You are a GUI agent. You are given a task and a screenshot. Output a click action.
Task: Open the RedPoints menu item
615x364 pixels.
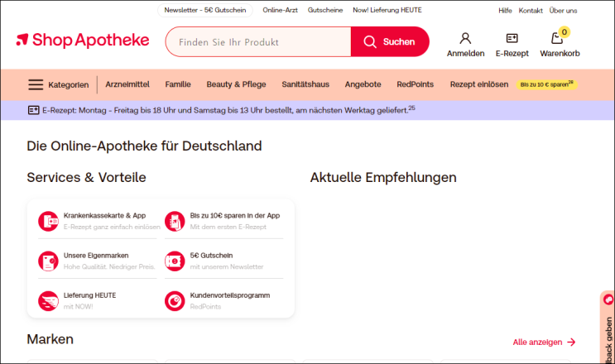(416, 84)
